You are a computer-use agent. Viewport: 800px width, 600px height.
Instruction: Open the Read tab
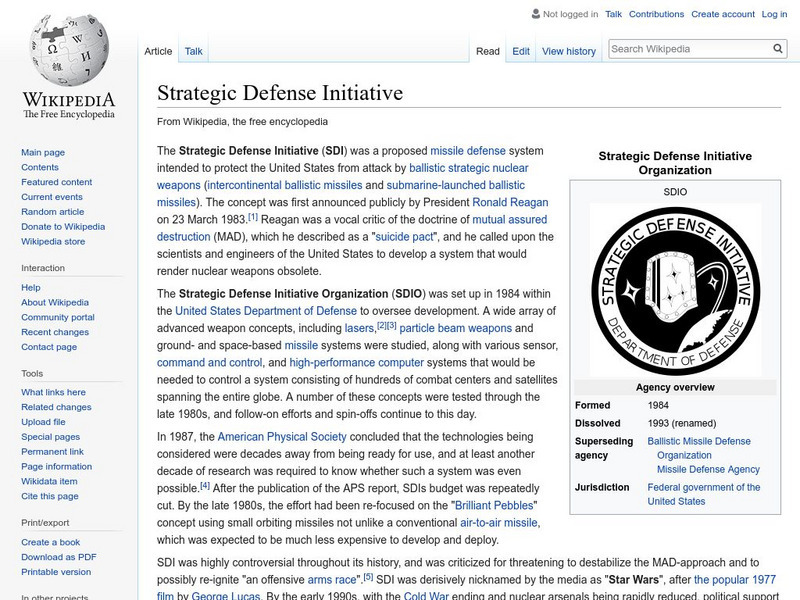[487, 51]
